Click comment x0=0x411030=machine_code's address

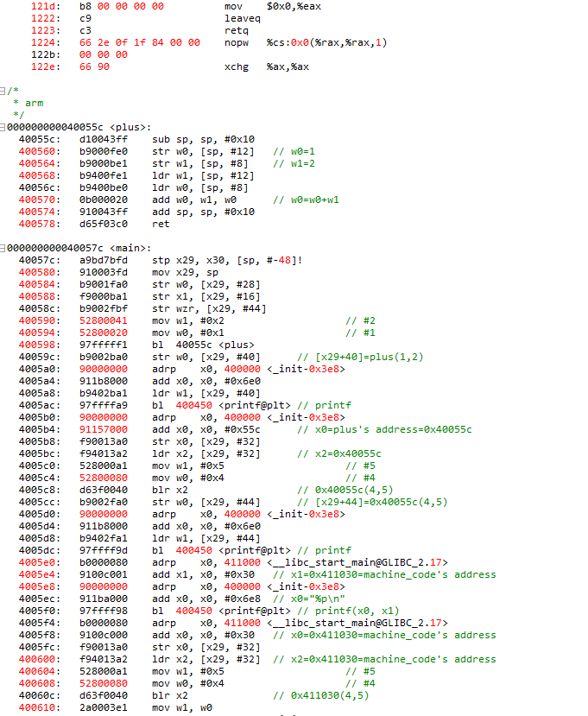tap(384, 635)
